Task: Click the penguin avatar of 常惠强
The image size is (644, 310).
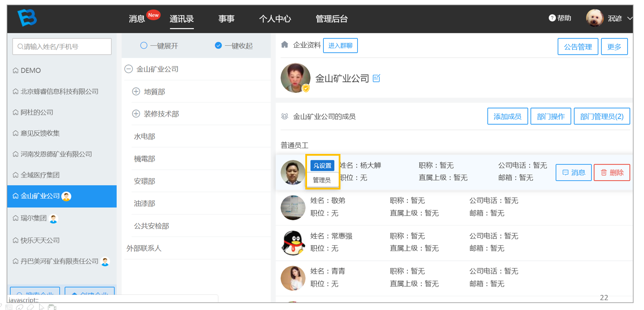Action: tap(293, 243)
